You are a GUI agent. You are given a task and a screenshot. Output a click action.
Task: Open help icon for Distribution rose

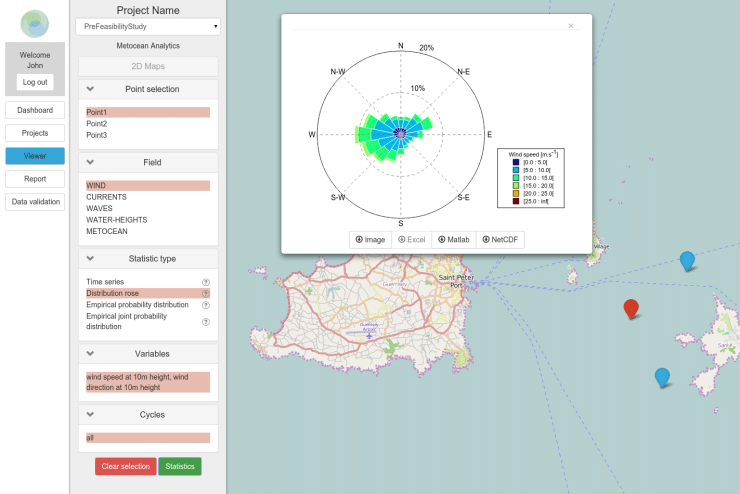[x=206, y=294]
